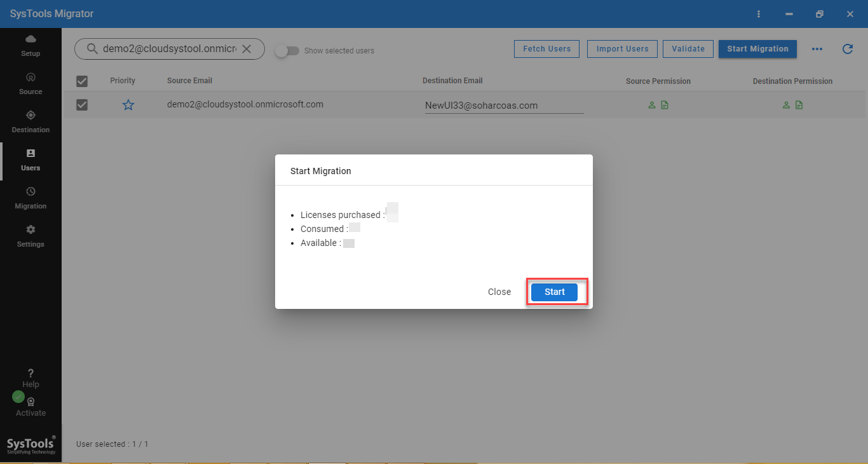
Task: Click the destination permission document icon
Action: (x=799, y=105)
